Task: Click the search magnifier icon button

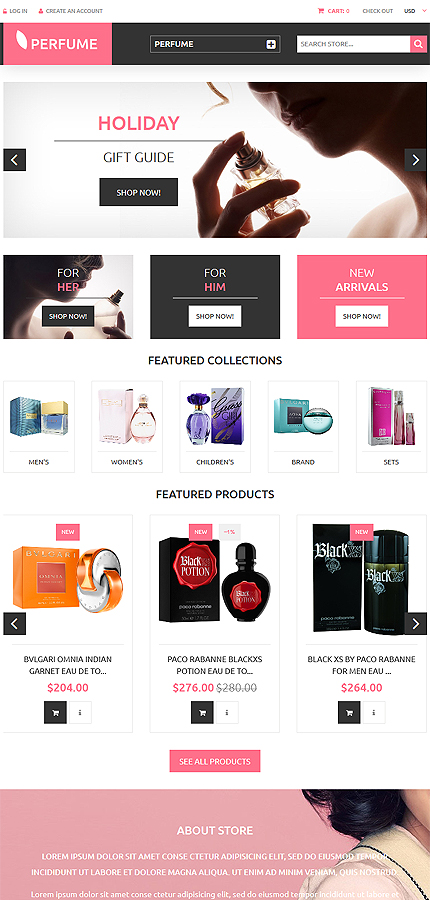Action: coord(418,44)
